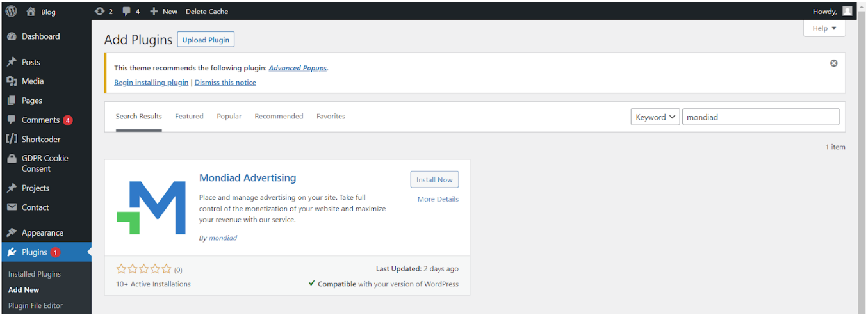Open Dashboard from the sidebar
868x315 pixels.
(x=40, y=36)
